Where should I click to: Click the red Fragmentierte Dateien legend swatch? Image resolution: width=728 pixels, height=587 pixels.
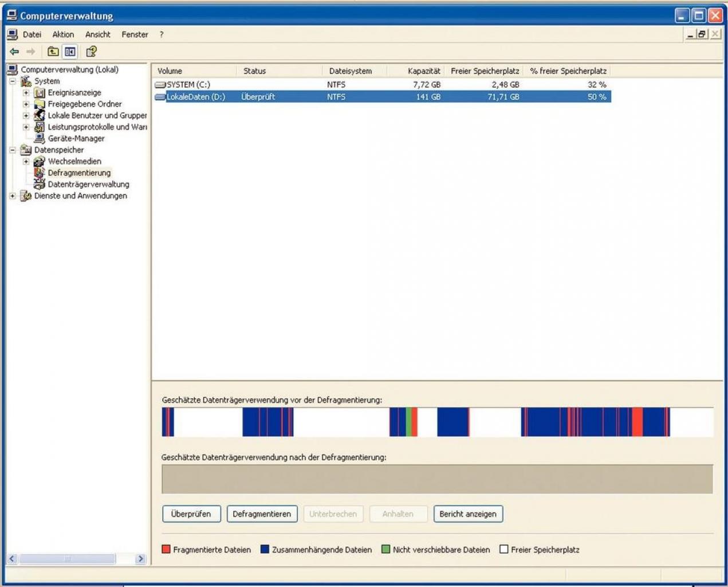[x=166, y=549]
